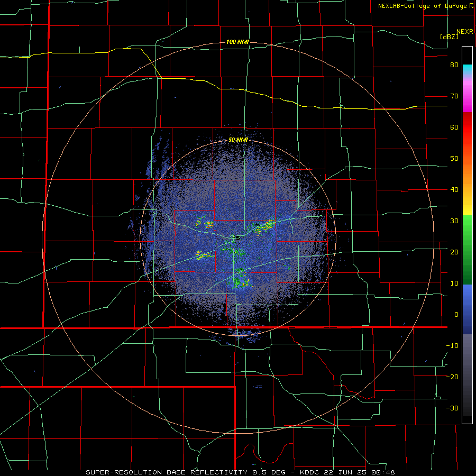Click the -30 value on the dBZ scale
The width and height of the screenshot is (476, 476).
point(452,408)
